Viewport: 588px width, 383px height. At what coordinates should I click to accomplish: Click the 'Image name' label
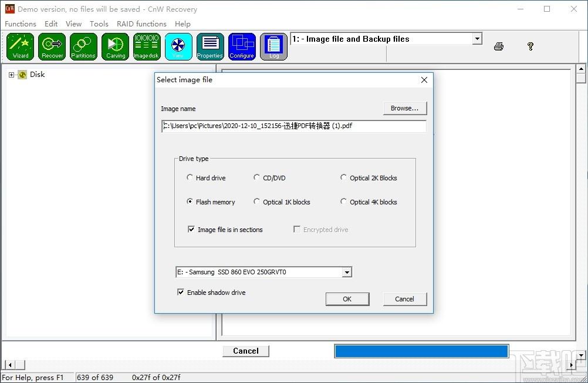178,109
